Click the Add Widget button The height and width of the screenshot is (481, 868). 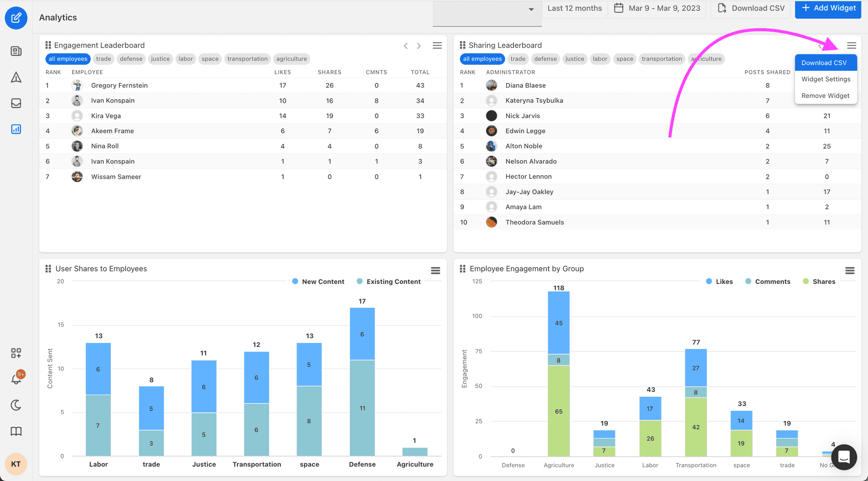[x=828, y=8]
